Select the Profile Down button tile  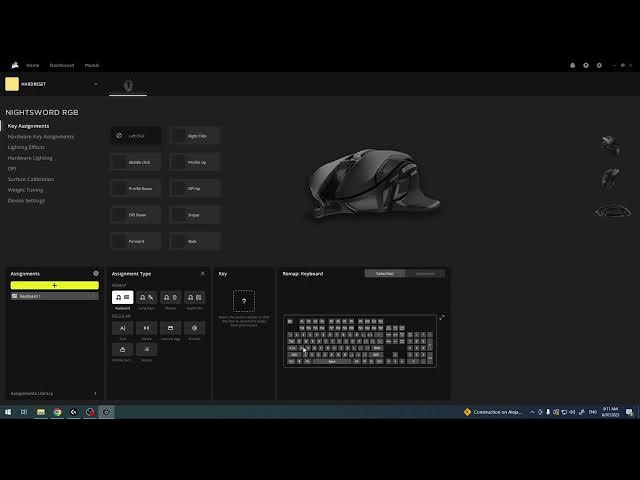[136, 189]
